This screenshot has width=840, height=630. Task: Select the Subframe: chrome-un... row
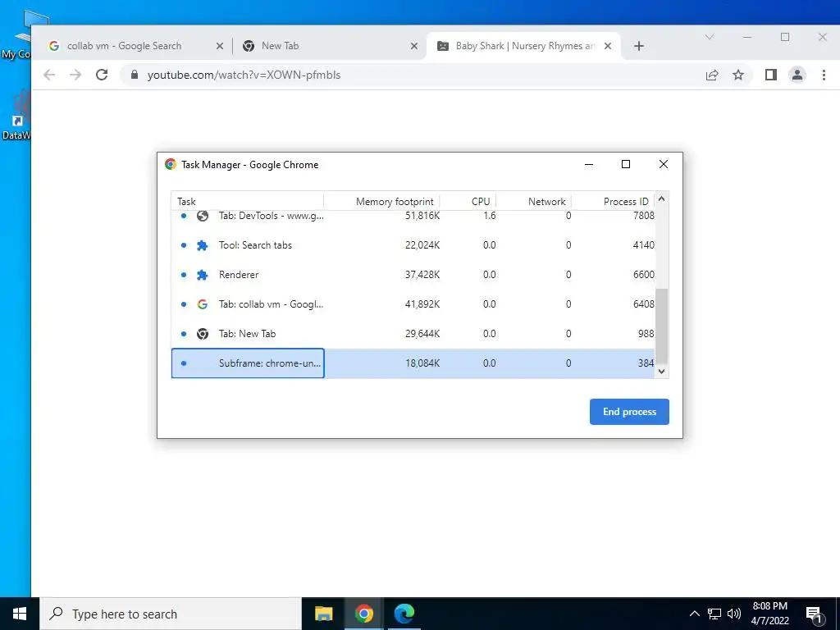pyautogui.click(x=413, y=363)
